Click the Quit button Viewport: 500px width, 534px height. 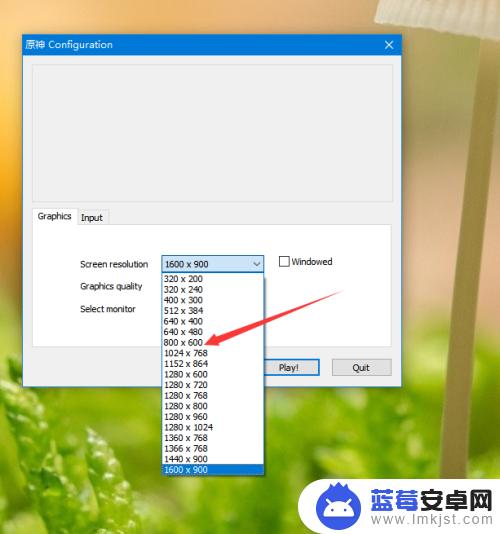[362, 367]
